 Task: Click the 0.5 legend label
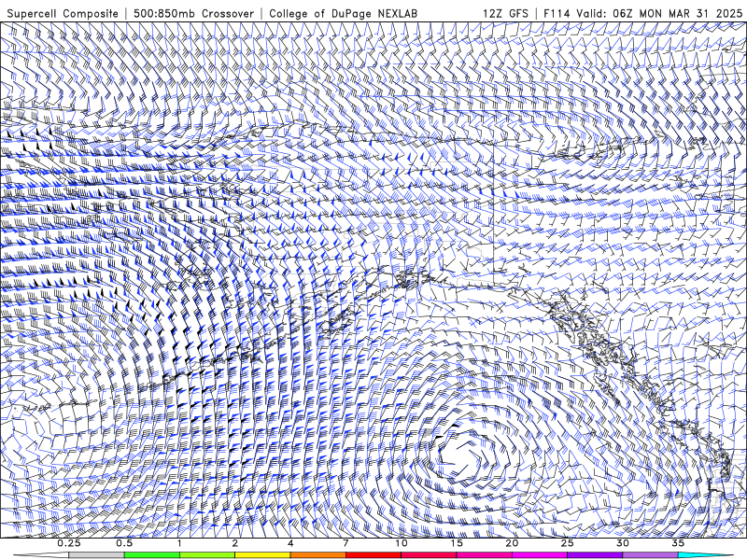[x=124, y=543]
